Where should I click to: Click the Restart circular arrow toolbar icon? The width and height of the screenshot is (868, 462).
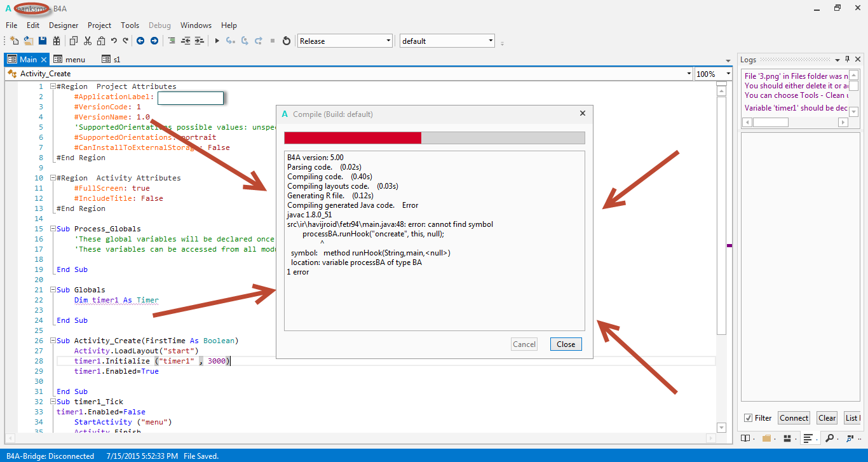click(x=287, y=41)
